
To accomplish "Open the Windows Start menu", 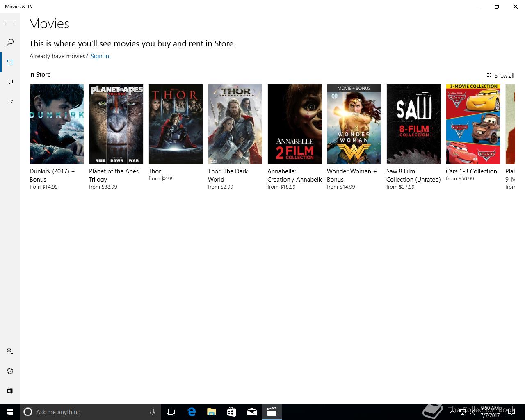I will (x=10, y=412).
